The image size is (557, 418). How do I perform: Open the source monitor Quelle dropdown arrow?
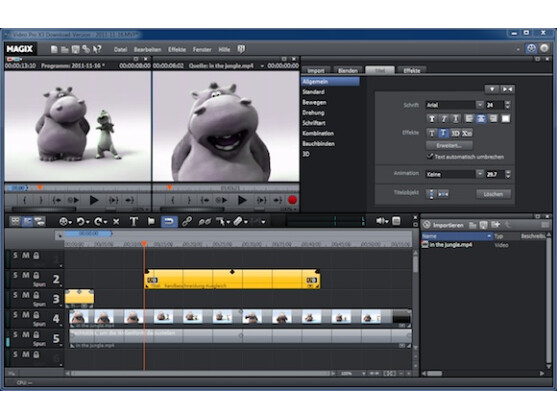tap(262, 66)
